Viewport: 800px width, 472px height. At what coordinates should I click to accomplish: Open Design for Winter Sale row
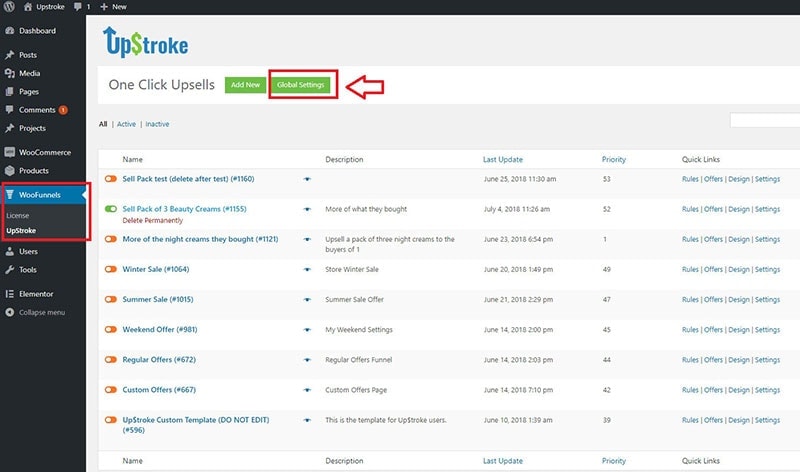tap(739, 269)
